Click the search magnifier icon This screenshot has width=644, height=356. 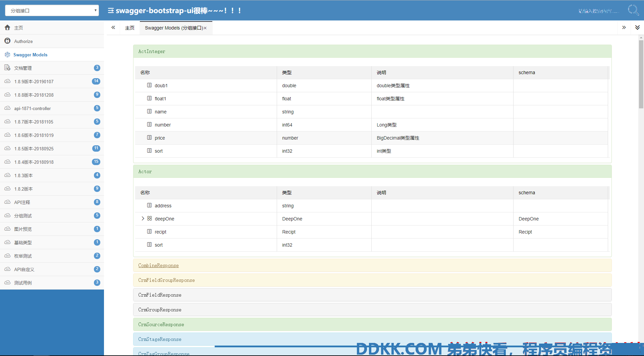633,10
